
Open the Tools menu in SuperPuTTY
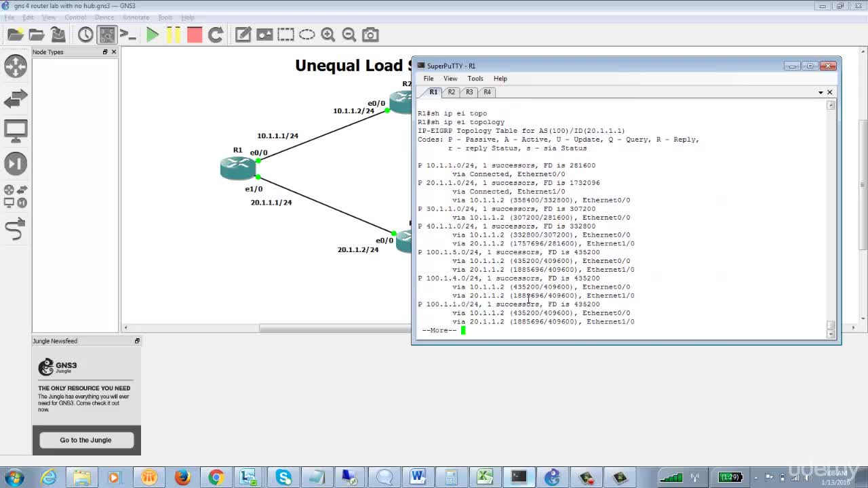[475, 79]
